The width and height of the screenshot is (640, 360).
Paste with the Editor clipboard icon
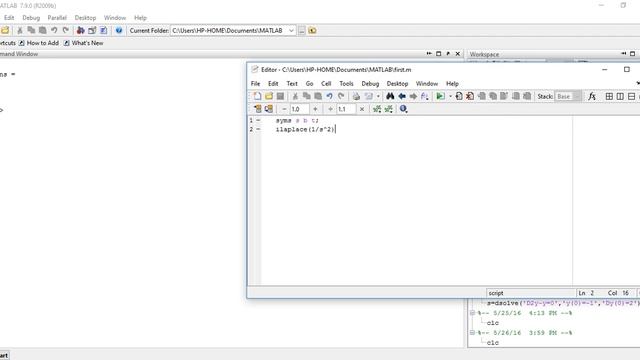tap(318, 96)
